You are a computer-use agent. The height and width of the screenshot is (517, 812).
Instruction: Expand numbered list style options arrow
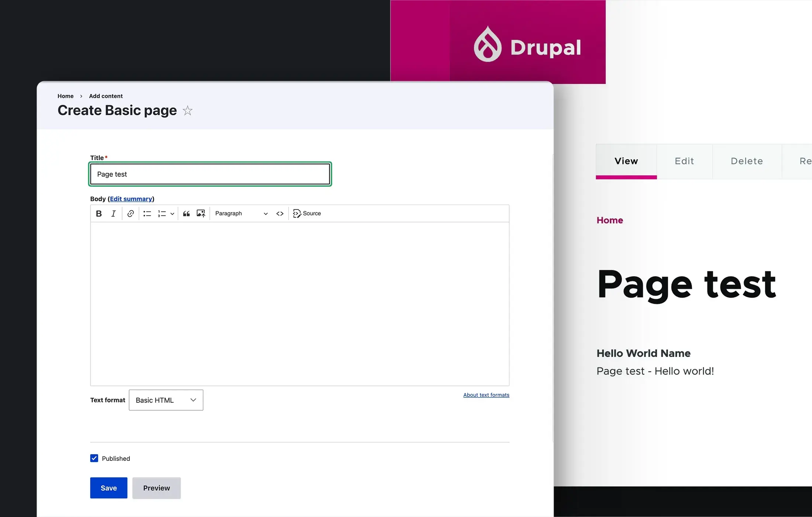(172, 214)
